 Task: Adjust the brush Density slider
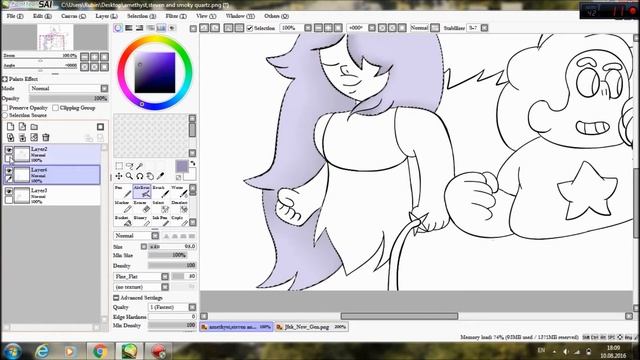(172, 266)
